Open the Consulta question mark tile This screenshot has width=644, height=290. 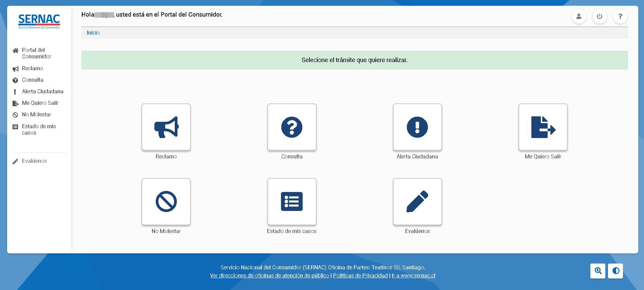pyautogui.click(x=292, y=127)
